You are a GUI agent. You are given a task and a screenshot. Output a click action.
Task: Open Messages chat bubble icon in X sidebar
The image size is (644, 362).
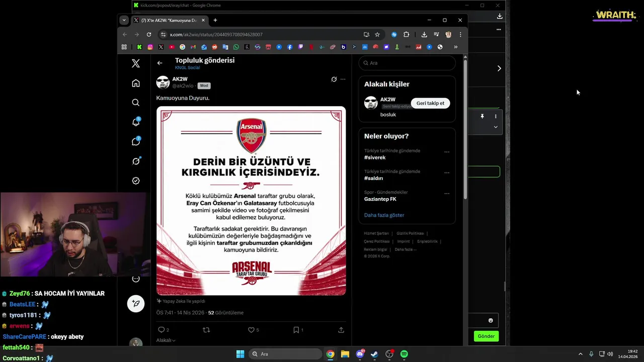pos(136,142)
